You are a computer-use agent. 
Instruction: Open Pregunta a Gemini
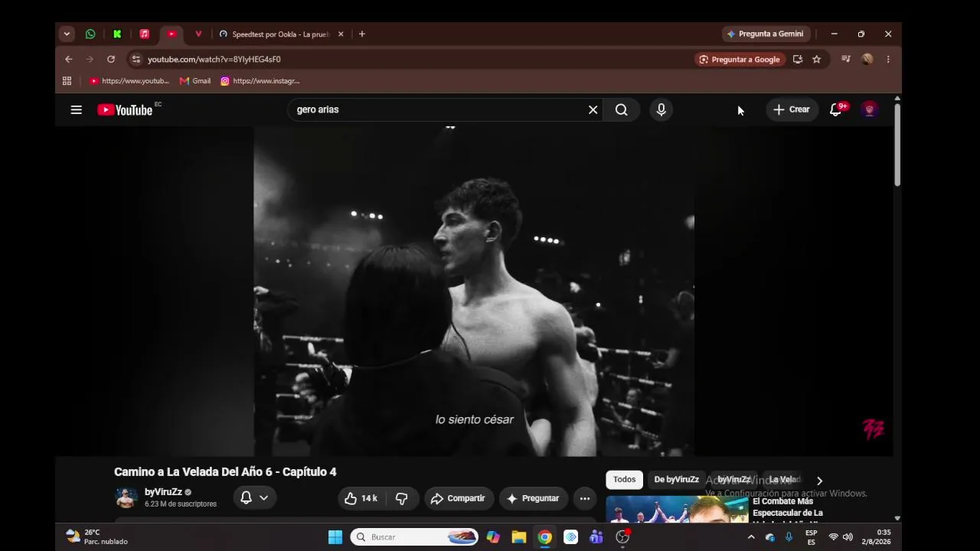point(766,34)
